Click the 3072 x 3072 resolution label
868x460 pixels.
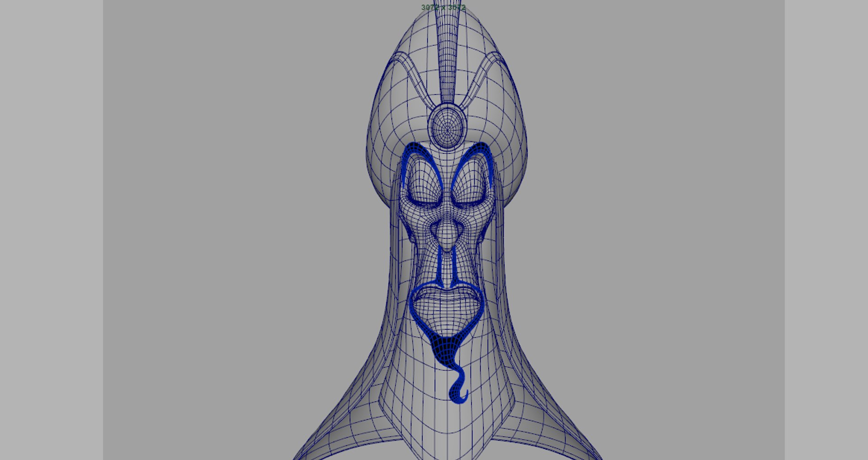click(443, 7)
